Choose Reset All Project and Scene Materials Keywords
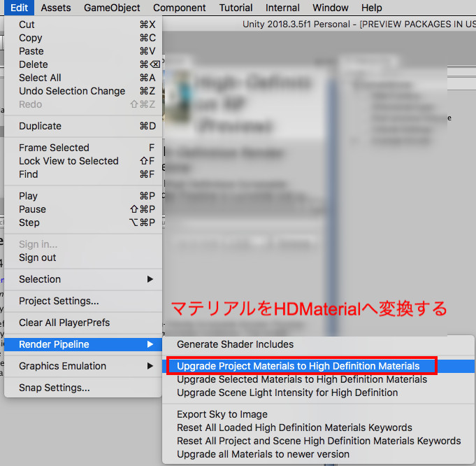Image resolution: width=476 pixels, height=466 pixels. pos(318,441)
